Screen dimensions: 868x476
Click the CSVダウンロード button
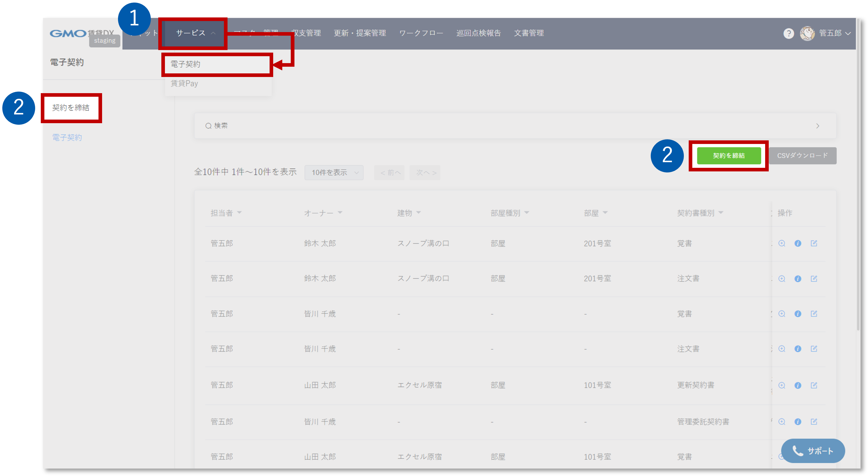point(802,156)
